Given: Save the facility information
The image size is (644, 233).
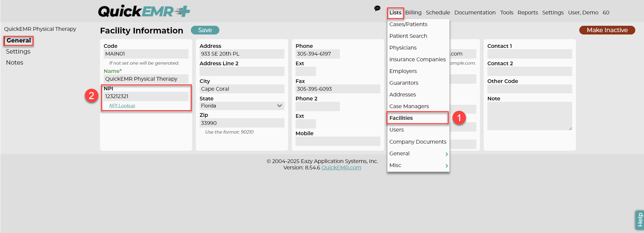Looking at the screenshot, I should coord(205,30).
